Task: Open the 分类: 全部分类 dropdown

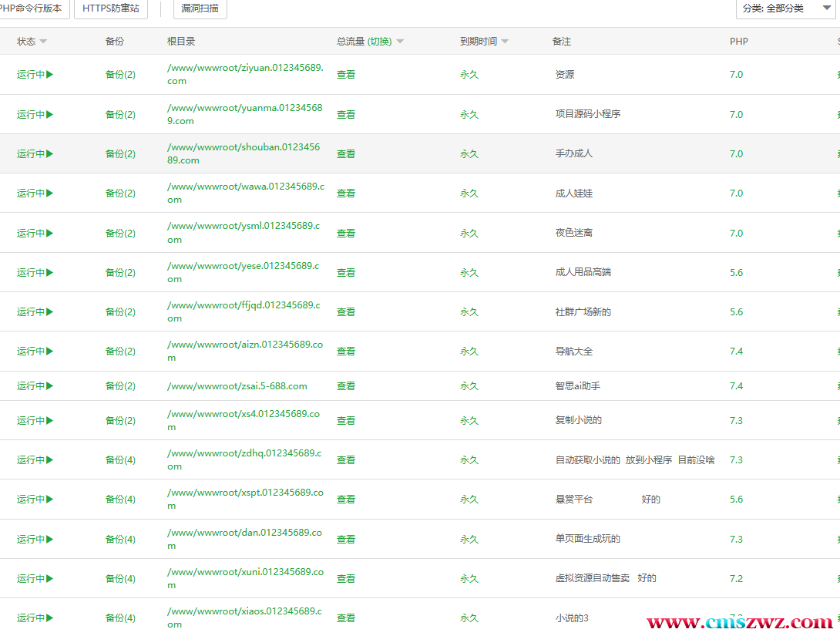Action: coord(785,8)
